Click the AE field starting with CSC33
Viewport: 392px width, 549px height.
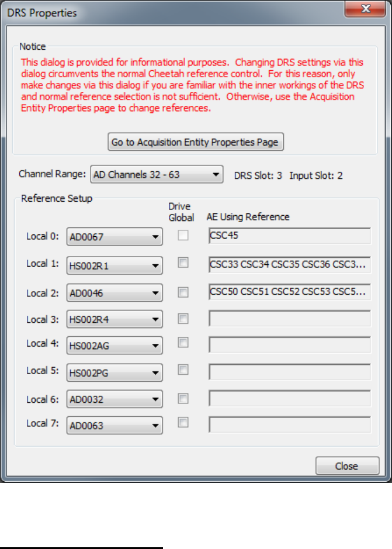click(290, 265)
